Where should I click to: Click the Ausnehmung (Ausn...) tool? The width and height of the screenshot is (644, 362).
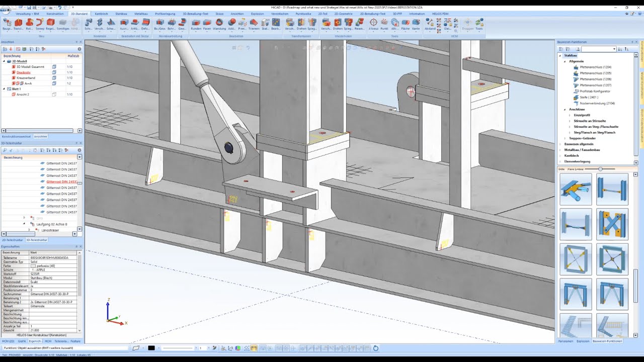pyautogui.click(x=124, y=24)
